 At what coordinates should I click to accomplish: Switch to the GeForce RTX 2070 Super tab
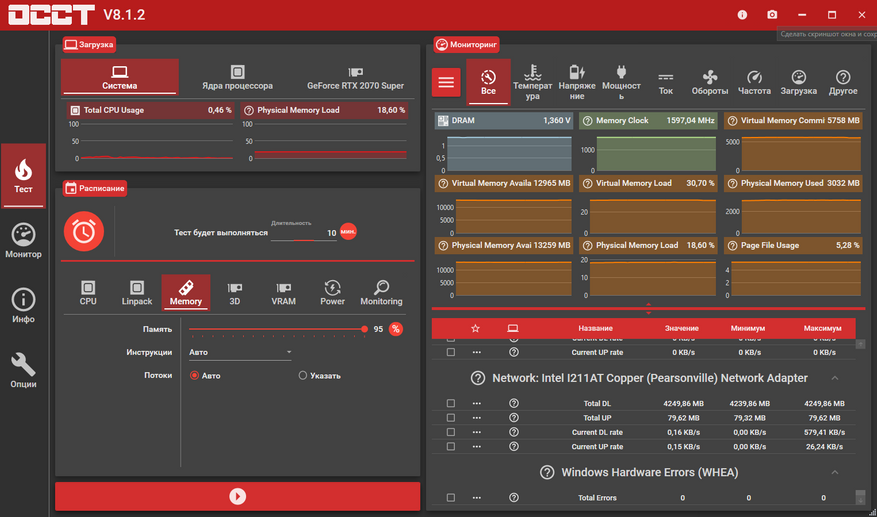(355, 78)
